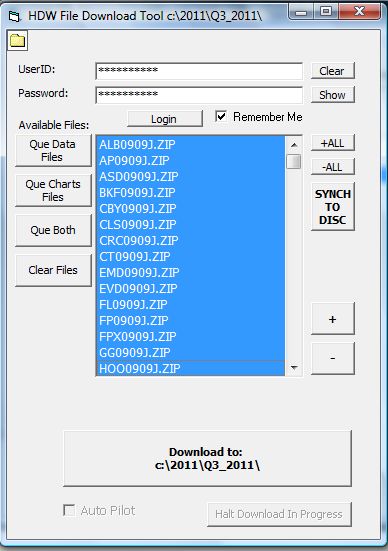Select FP0909J.ZIP in the list
The height and width of the screenshot is (551, 388).
190,320
